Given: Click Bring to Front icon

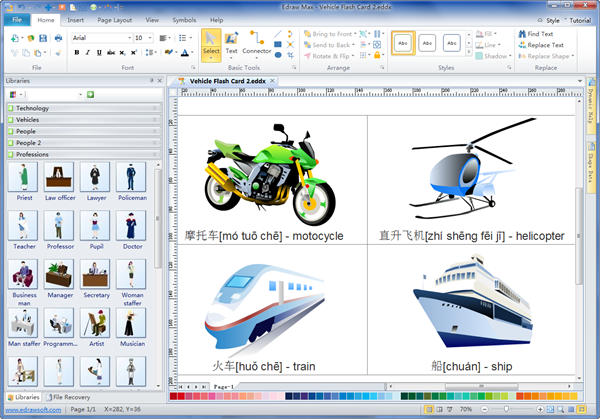Looking at the screenshot, I should click(x=307, y=34).
